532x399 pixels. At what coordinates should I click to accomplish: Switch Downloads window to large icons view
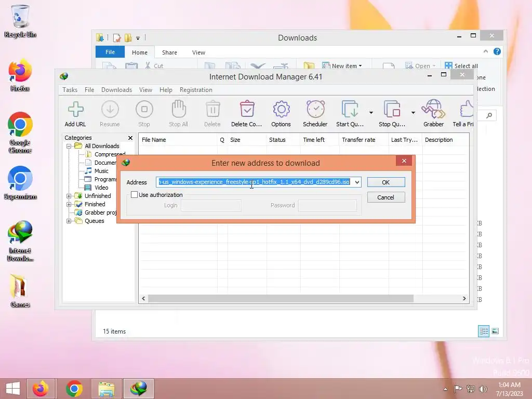pyautogui.click(x=495, y=331)
